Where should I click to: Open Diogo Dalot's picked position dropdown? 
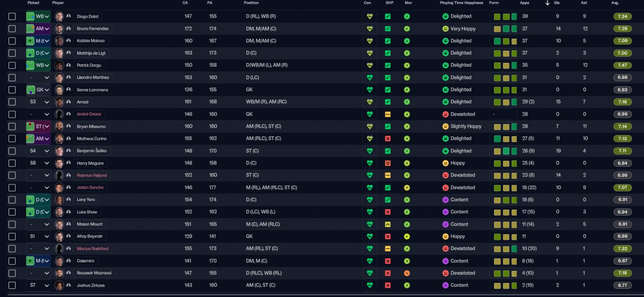[38, 17]
